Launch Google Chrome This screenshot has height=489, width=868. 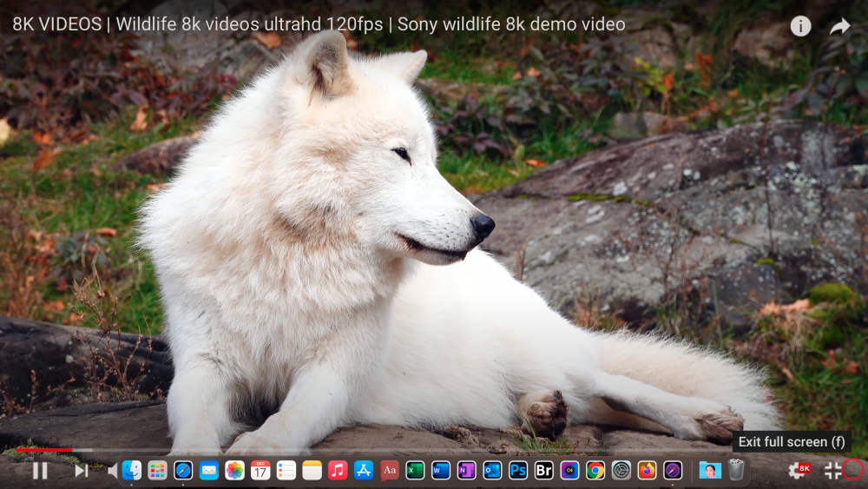[x=595, y=471]
